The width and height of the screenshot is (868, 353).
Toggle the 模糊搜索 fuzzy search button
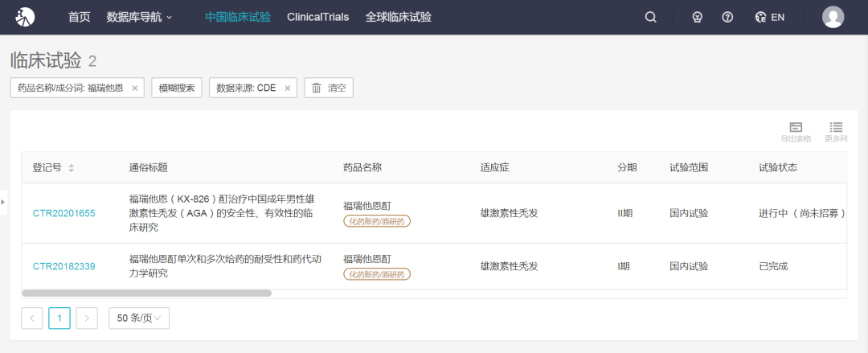coord(177,88)
